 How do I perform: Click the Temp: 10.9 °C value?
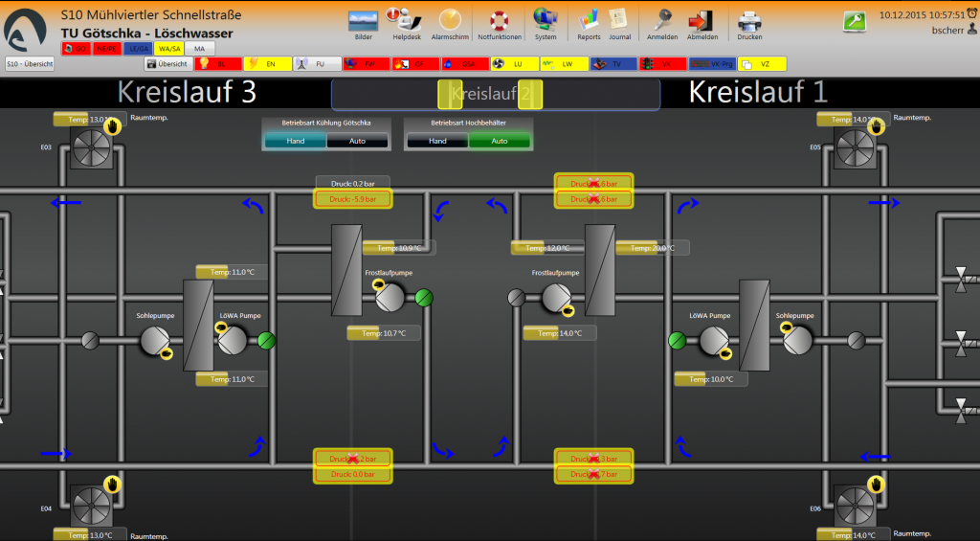[x=399, y=248]
